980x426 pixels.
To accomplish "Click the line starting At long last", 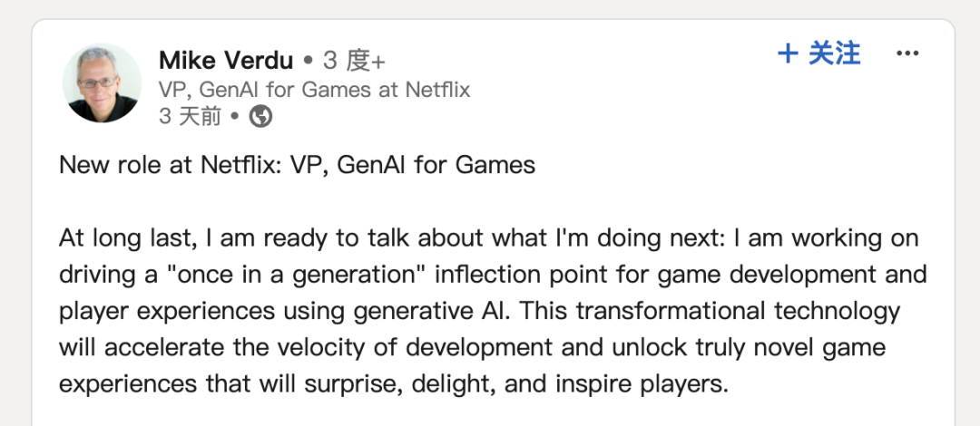I will 489,238.
